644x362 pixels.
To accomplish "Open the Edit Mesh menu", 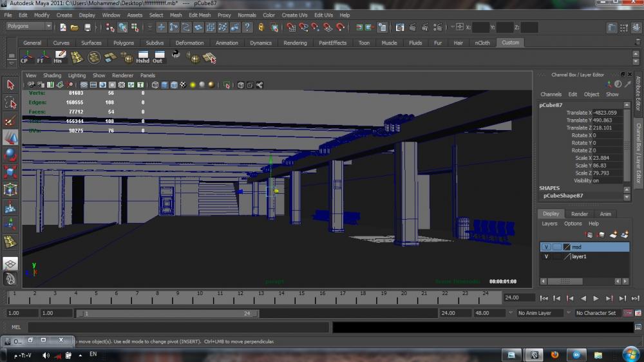I will [200, 15].
